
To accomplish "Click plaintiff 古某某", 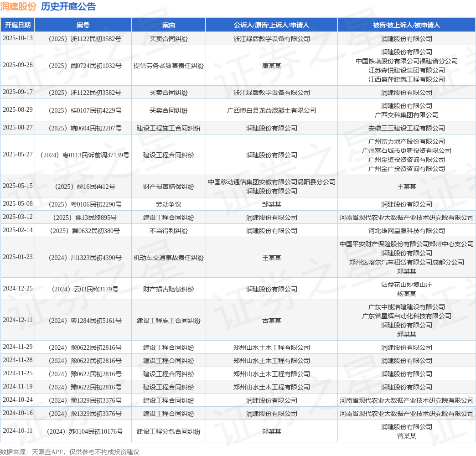I will [x=272, y=320].
